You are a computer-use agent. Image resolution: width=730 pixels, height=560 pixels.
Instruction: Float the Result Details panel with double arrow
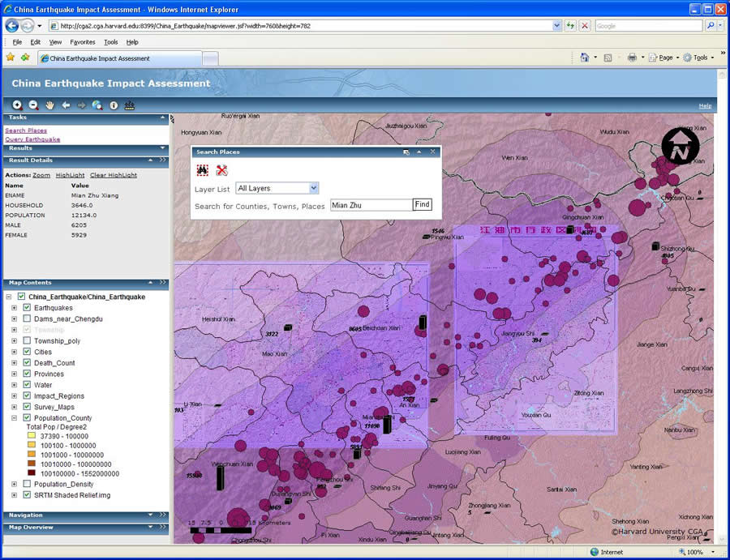pos(162,160)
